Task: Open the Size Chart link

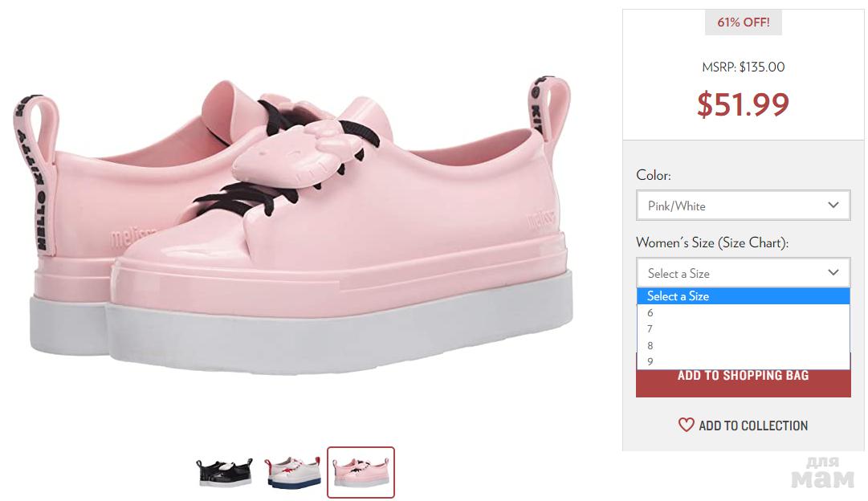Action: point(752,242)
